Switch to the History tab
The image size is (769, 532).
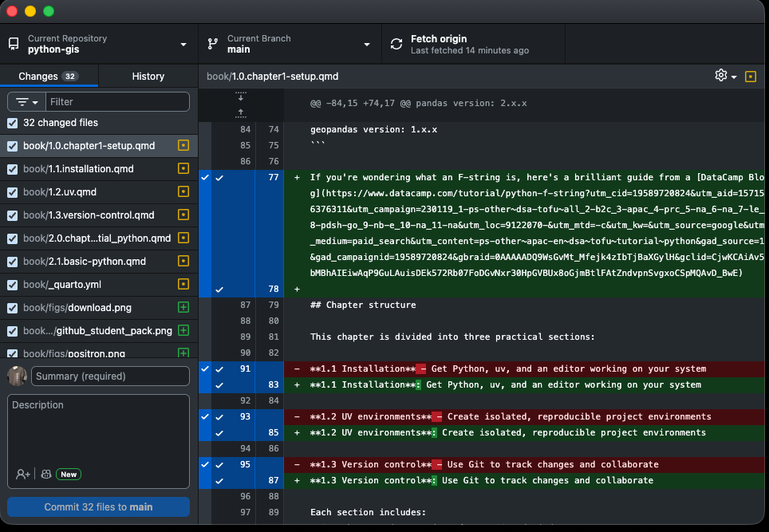click(148, 77)
